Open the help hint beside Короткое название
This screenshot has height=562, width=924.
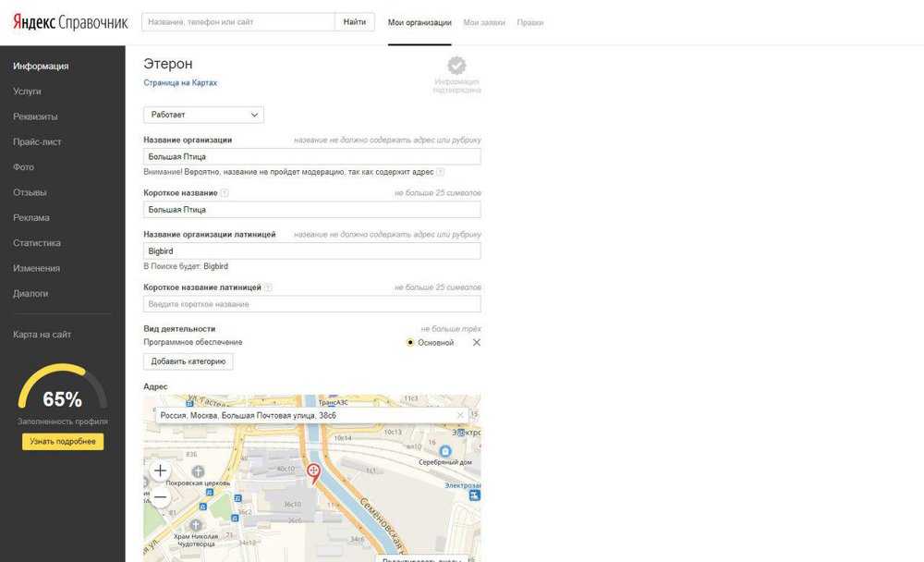[225, 193]
